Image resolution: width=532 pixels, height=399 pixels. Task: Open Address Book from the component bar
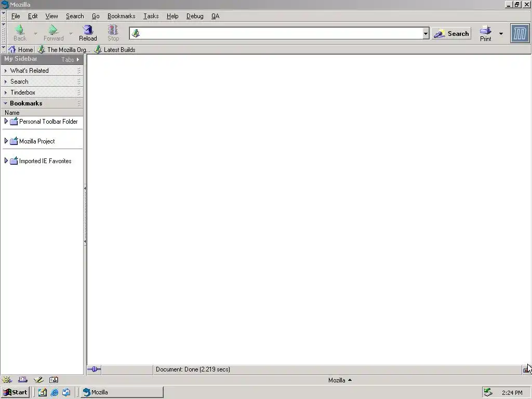54,380
